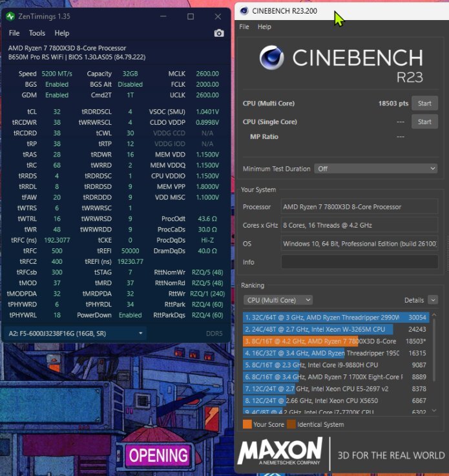Click the Processor field in Your System
The image size is (449, 476).
point(360,207)
